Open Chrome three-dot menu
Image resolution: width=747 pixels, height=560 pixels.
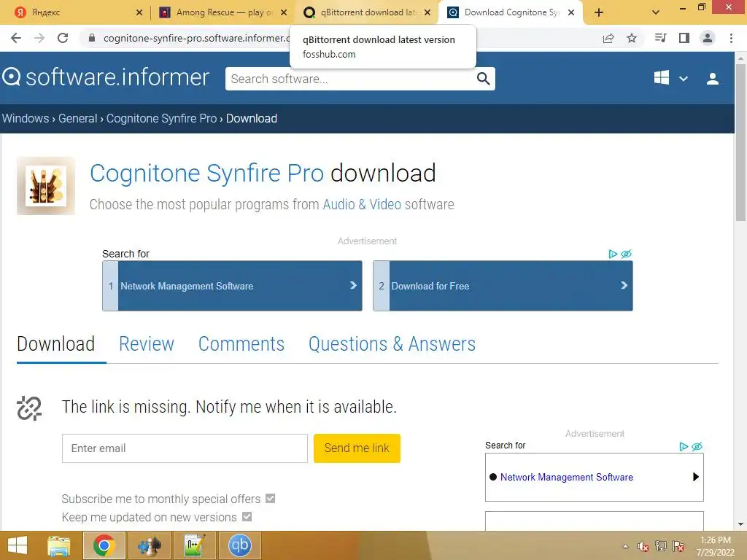click(x=731, y=38)
